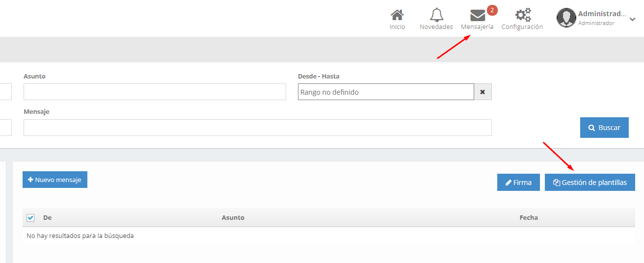Open the Novedades bell icon
Image resolution: width=644 pixels, height=263 pixels.
pyautogui.click(x=436, y=15)
